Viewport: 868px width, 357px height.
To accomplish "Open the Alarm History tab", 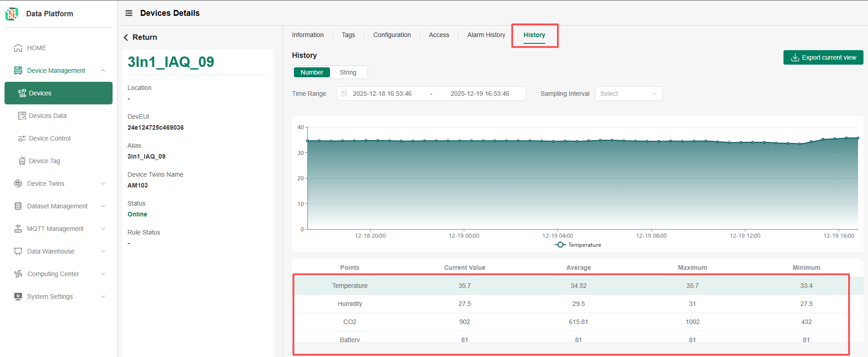I will point(486,35).
